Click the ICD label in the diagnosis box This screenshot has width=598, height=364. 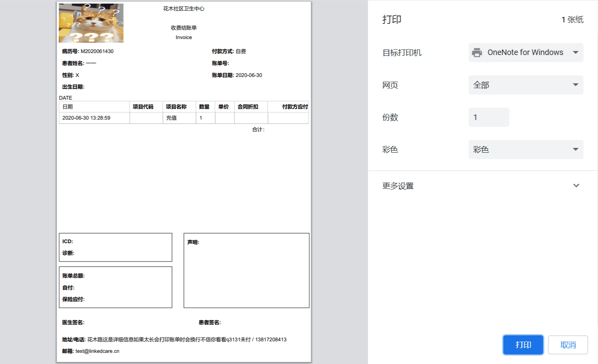coord(67,242)
